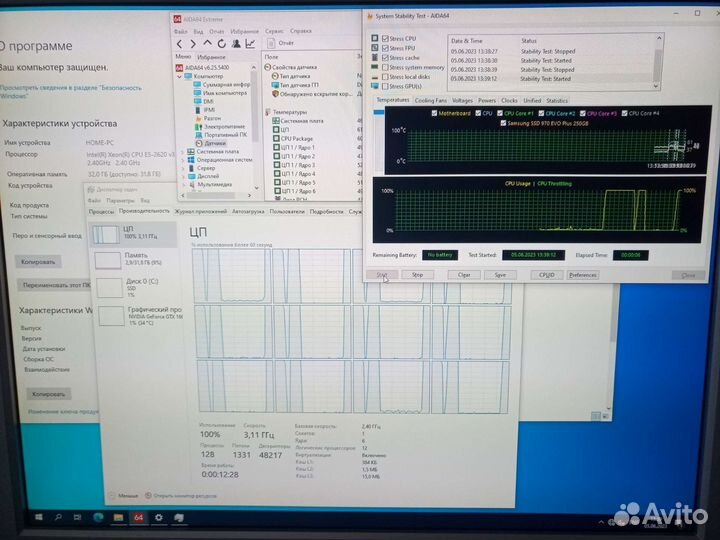Switch to the Cooling Fans tab
The width and height of the screenshot is (720, 540).
click(430, 100)
